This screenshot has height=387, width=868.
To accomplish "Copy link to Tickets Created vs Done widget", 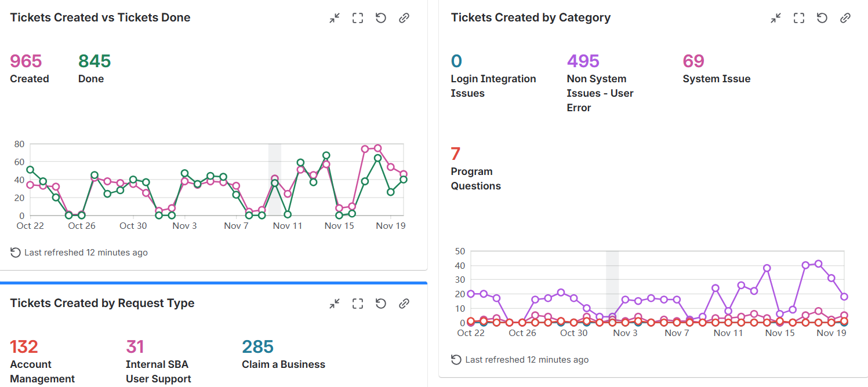I will [x=404, y=18].
